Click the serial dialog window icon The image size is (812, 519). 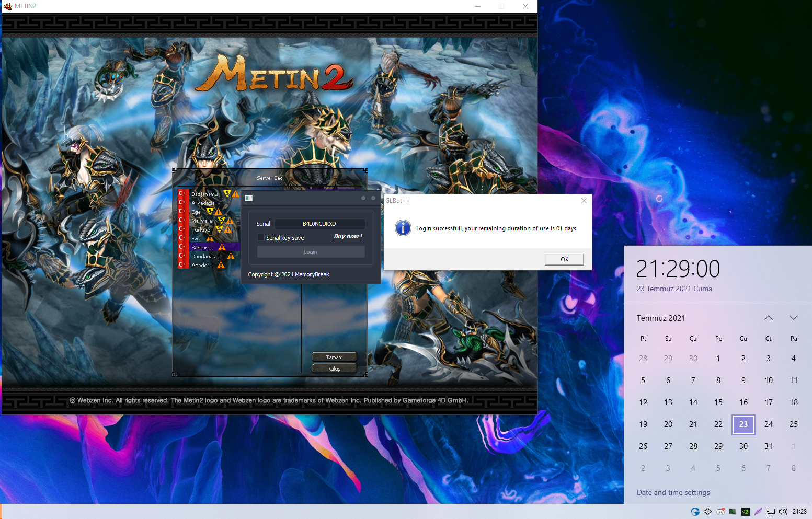pyautogui.click(x=249, y=198)
